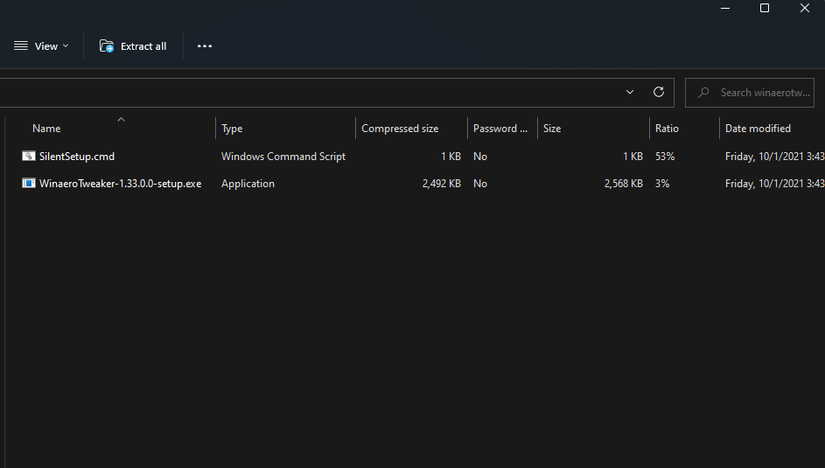Minimize the File Explorer window
Viewport: 825px width, 468px height.
725,8
